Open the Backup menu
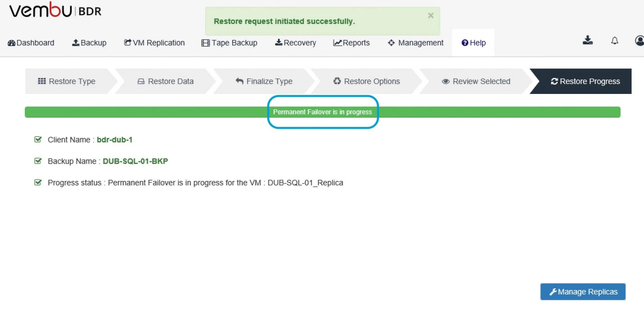Image resolution: width=644 pixels, height=322 pixels. point(89,43)
